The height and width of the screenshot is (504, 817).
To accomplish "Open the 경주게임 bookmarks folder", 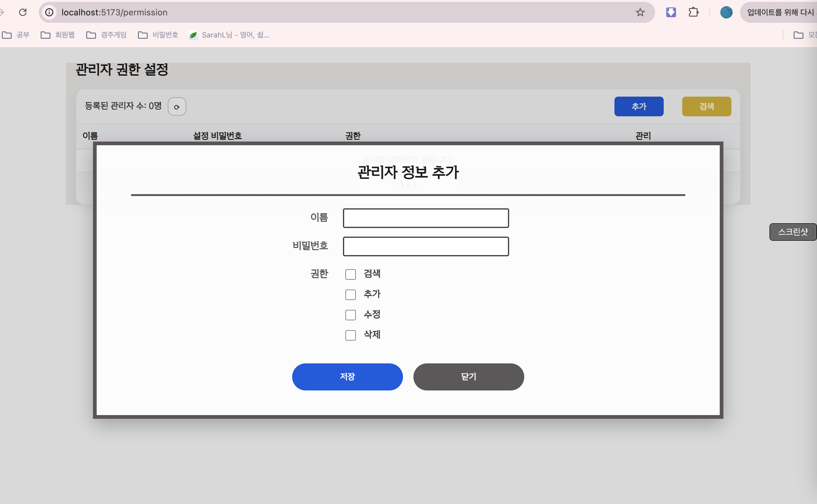I will 107,35.
